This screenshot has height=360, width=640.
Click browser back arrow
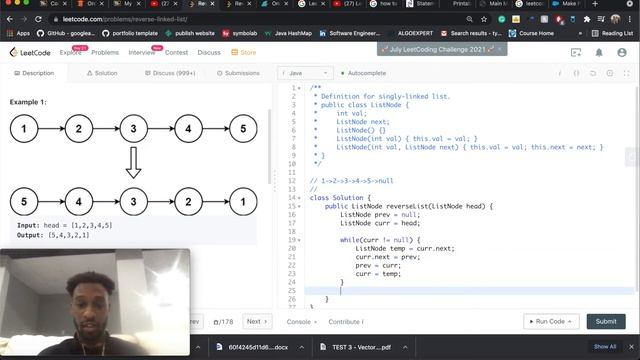pyautogui.click(x=10, y=19)
